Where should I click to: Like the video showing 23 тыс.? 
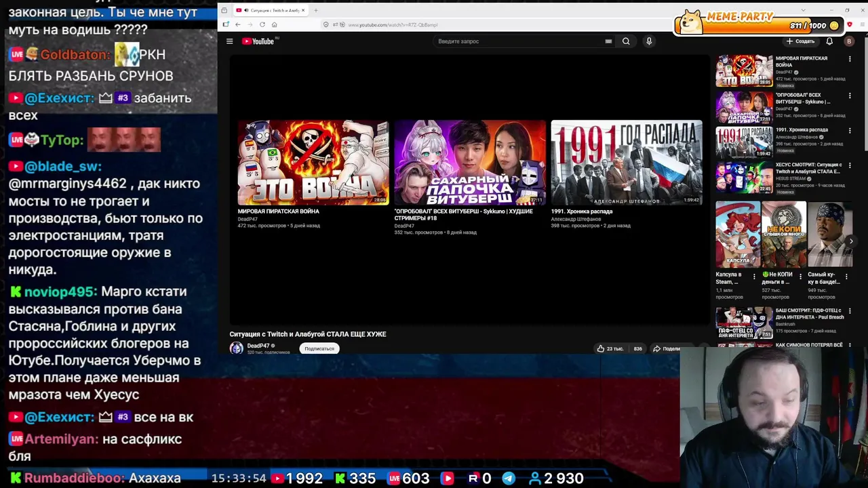tap(610, 348)
